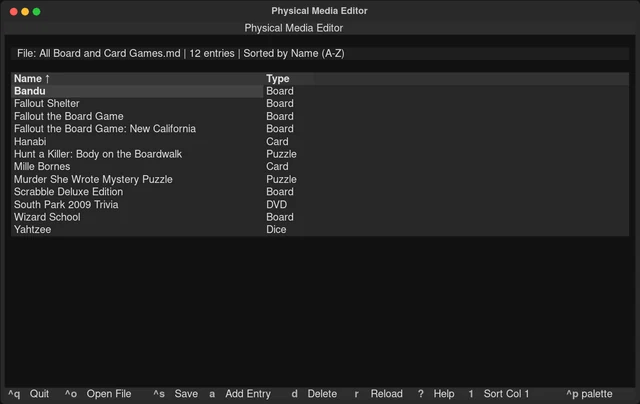Click the file status line text
Viewport: 640px width, 404px height.
coord(180,53)
